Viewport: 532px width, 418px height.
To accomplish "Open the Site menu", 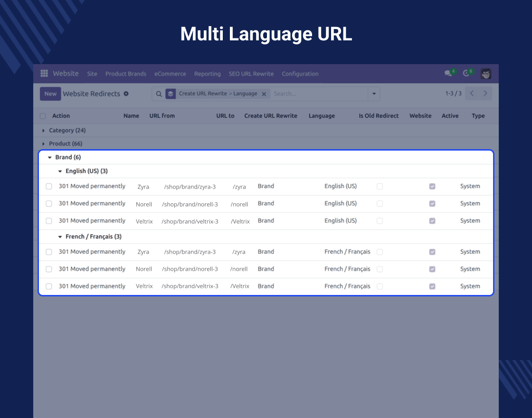I will pyautogui.click(x=92, y=74).
